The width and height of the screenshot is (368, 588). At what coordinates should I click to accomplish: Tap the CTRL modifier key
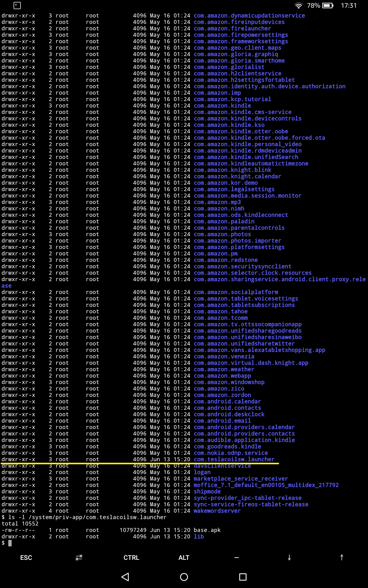(131, 558)
